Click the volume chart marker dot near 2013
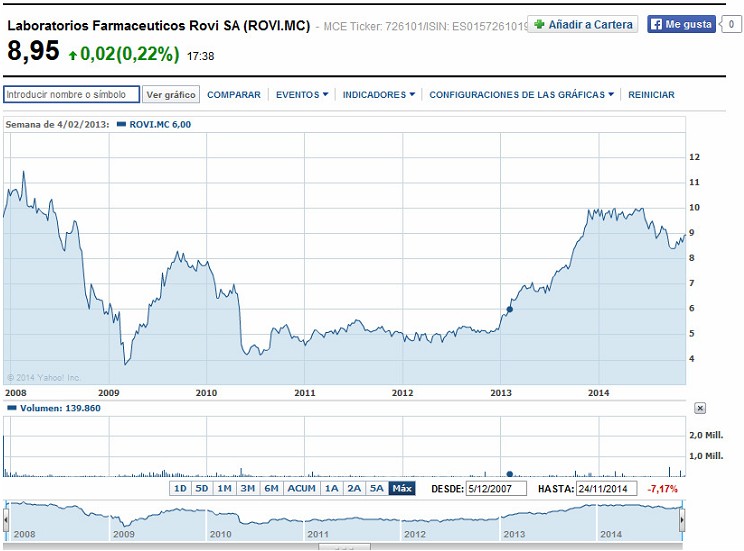 pyautogui.click(x=510, y=474)
